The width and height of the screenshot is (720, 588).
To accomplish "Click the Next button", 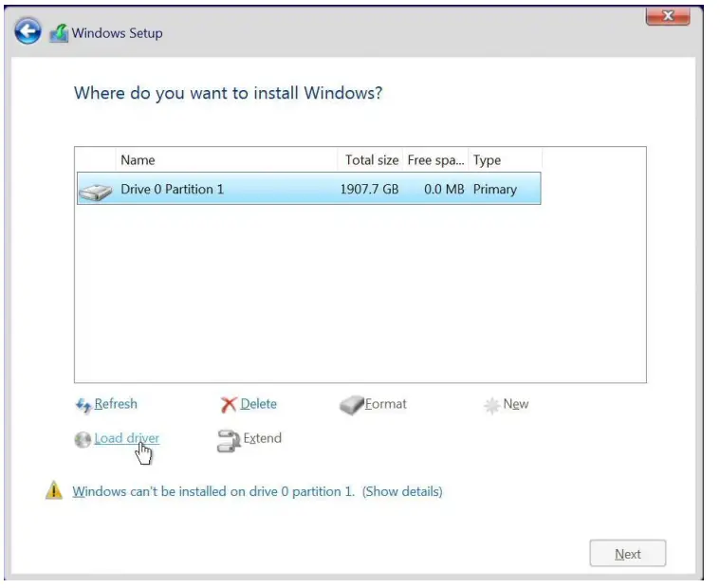I will [628, 554].
